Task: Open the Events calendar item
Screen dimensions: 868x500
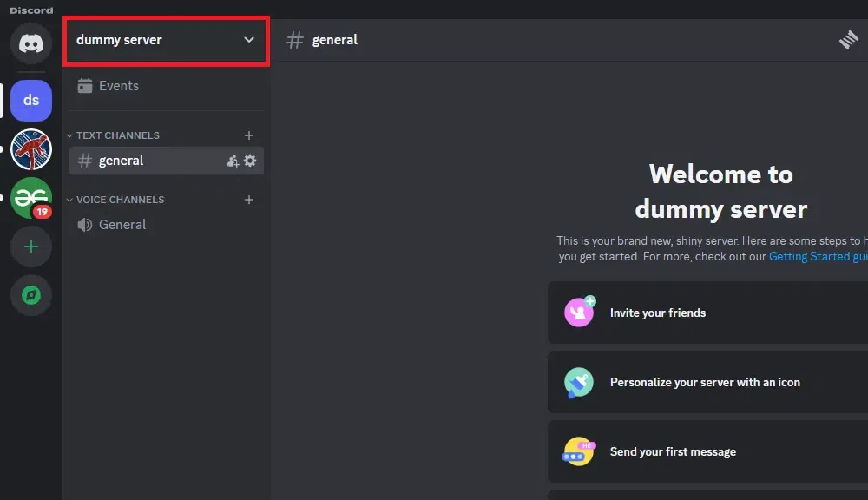Action: pos(166,86)
